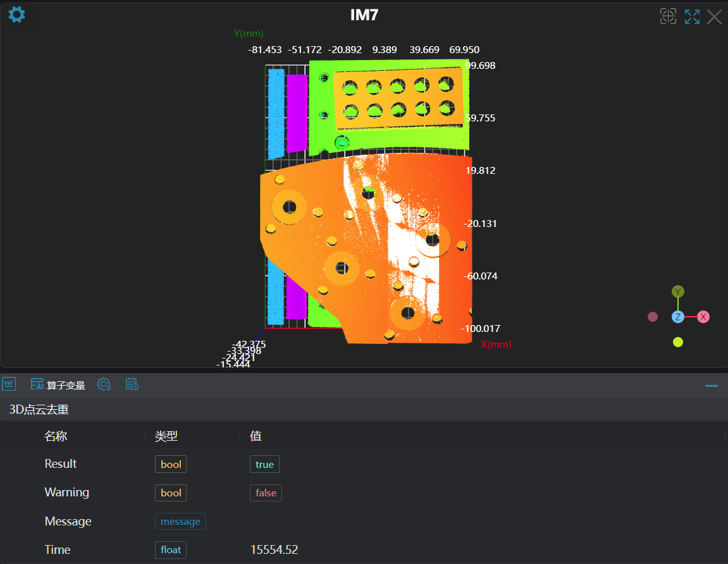Click the Time value 15554.52
The image size is (728, 564).
click(274, 549)
